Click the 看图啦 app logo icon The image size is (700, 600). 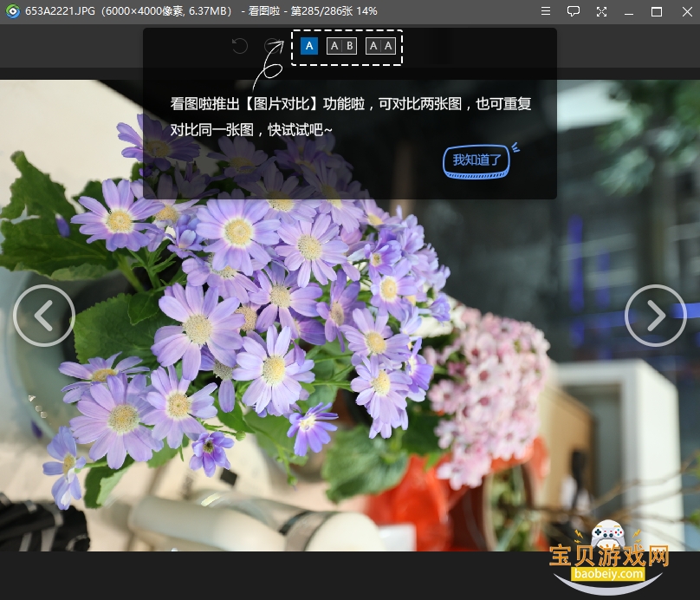pyautogui.click(x=13, y=11)
